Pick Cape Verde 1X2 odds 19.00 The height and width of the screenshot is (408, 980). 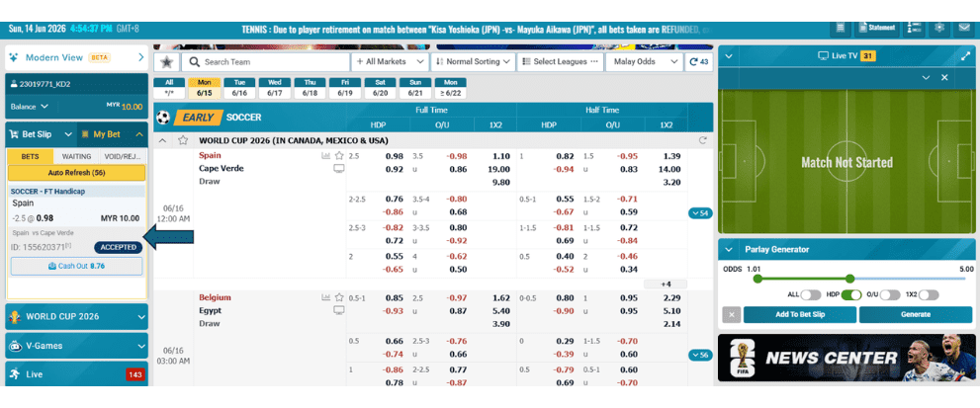(x=498, y=169)
